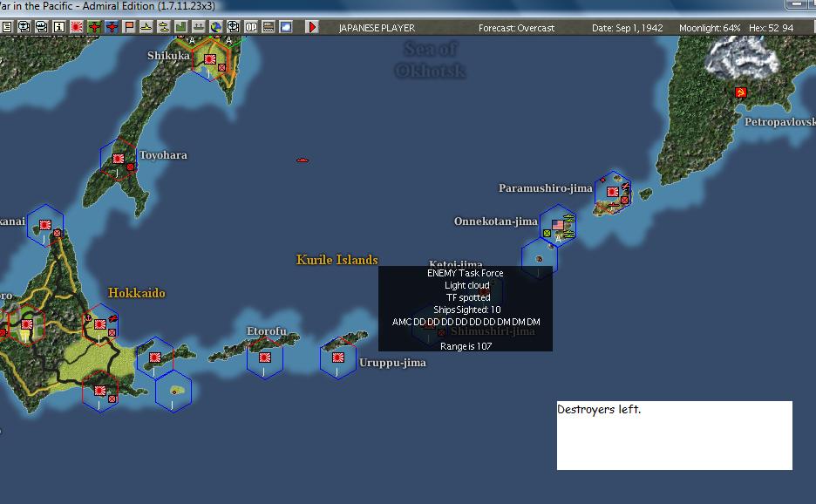Click the 'Hex: 52 94' coordinate text
This screenshot has height=504, width=816.
(x=772, y=28)
